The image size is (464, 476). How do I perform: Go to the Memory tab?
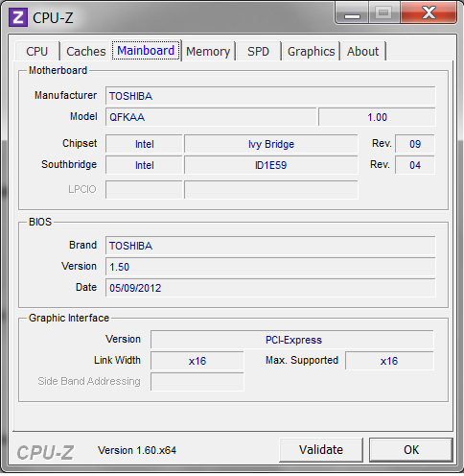point(208,51)
